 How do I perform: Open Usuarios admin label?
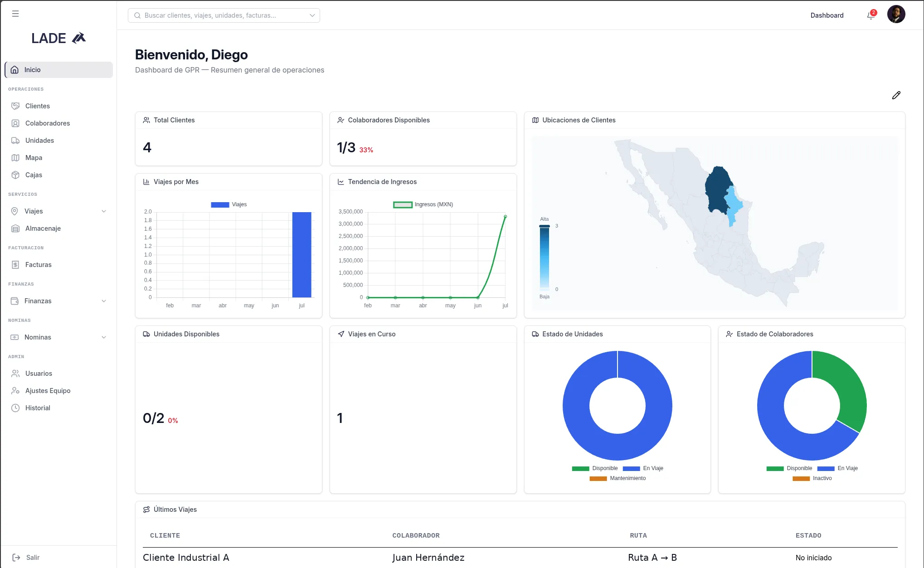(x=39, y=374)
